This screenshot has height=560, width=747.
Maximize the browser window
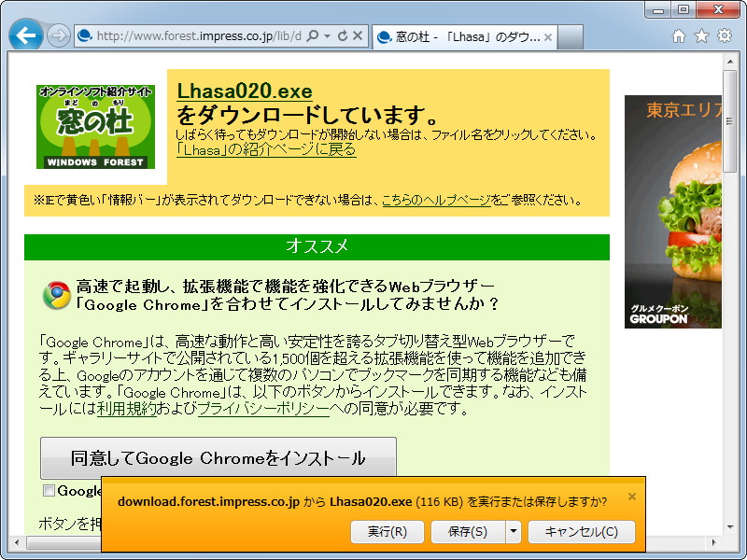684,9
